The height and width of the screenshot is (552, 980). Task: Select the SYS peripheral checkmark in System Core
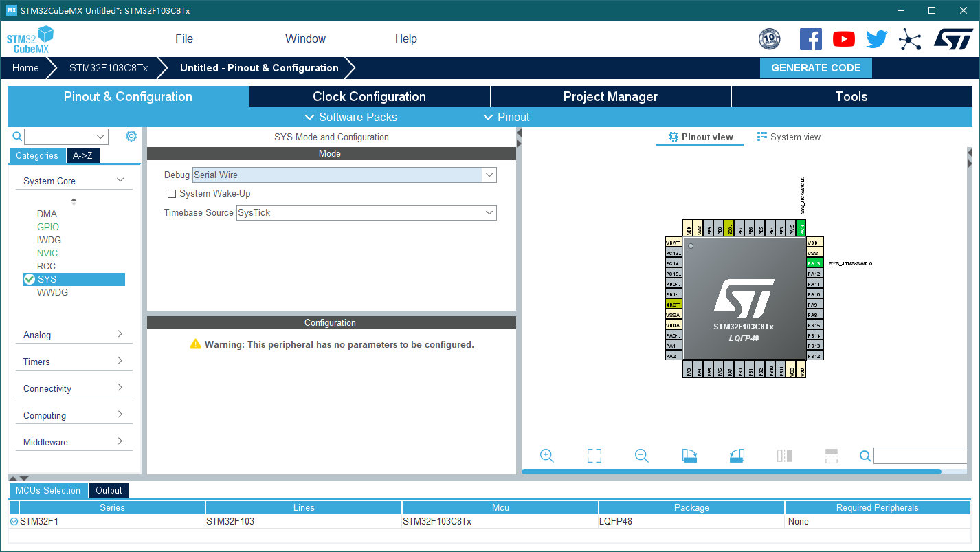click(x=29, y=279)
